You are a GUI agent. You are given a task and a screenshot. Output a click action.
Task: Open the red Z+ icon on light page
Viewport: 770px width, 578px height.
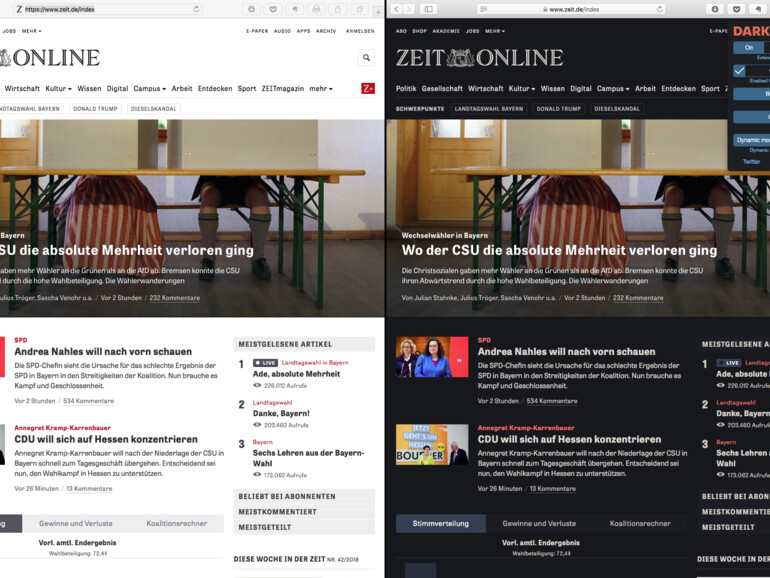tap(368, 88)
